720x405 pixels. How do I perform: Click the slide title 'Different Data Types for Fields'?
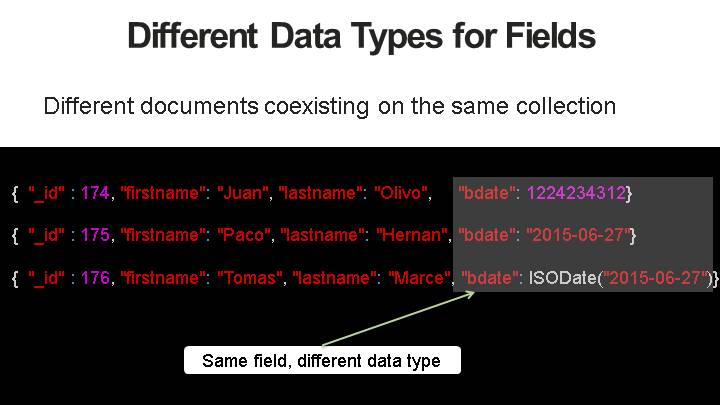(361, 37)
